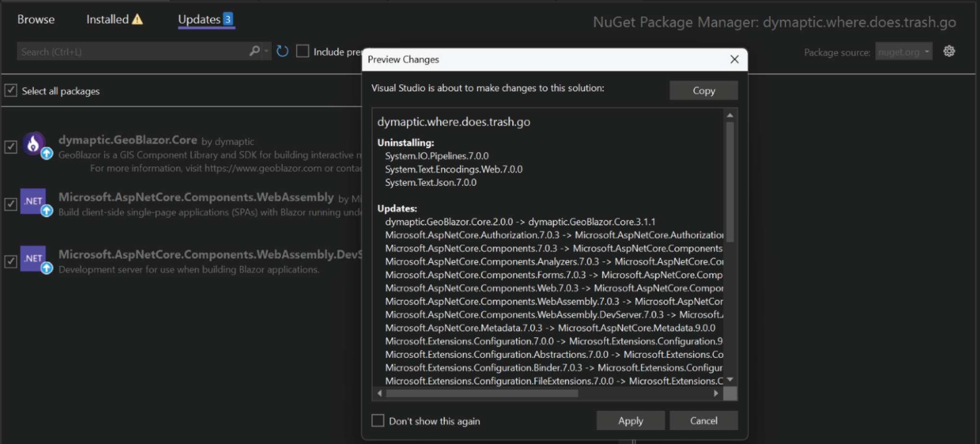The image size is (980, 444).
Task: Apply the pending package changes
Action: [x=630, y=420]
